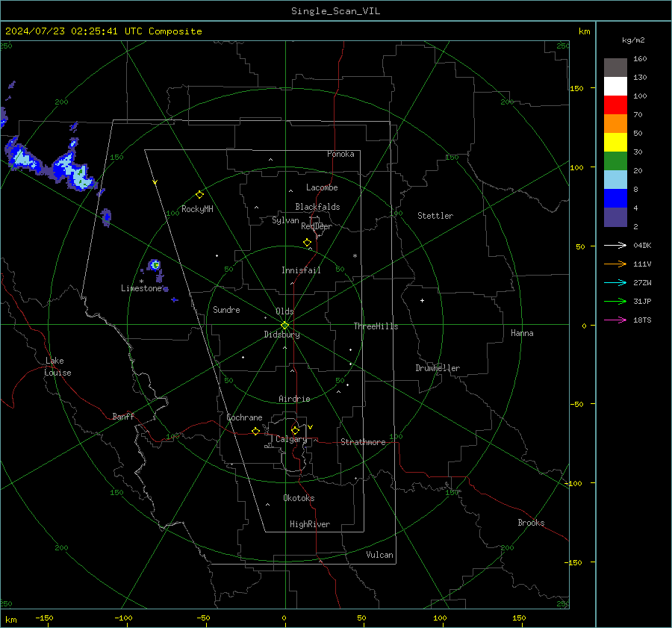Screen dimensions: 672x628
Task: Click the Olds town label
Action: pyautogui.click(x=284, y=311)
